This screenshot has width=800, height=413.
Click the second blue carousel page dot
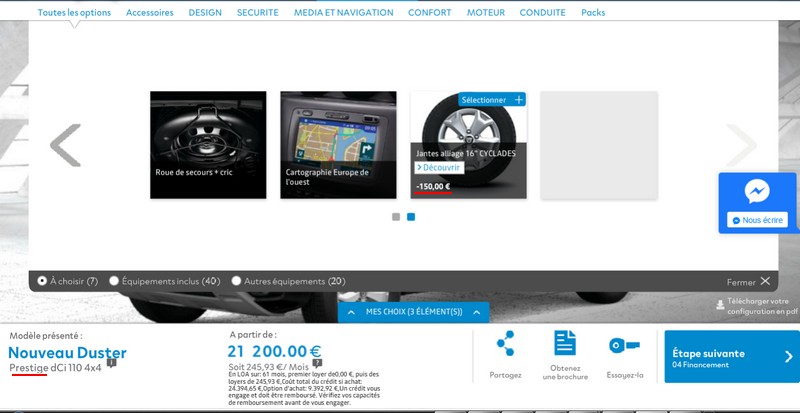tap(411, 217)
